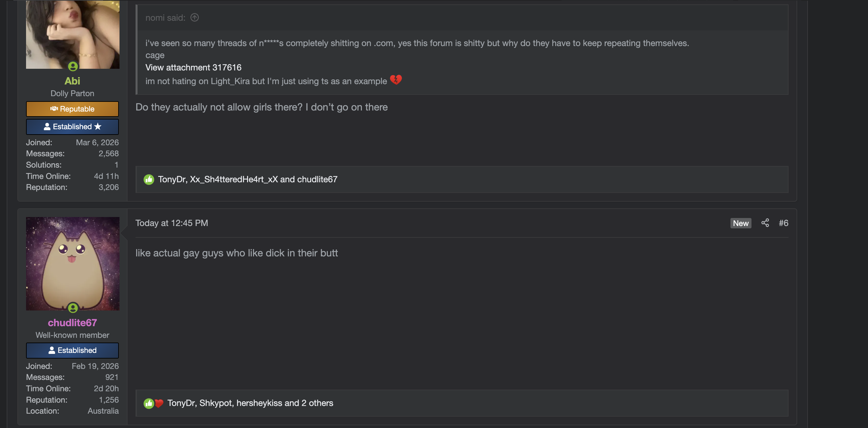Click the 'Today at 12:45 PM' timestamp
This screenshot has width=868, height=428.
(172, 223)
